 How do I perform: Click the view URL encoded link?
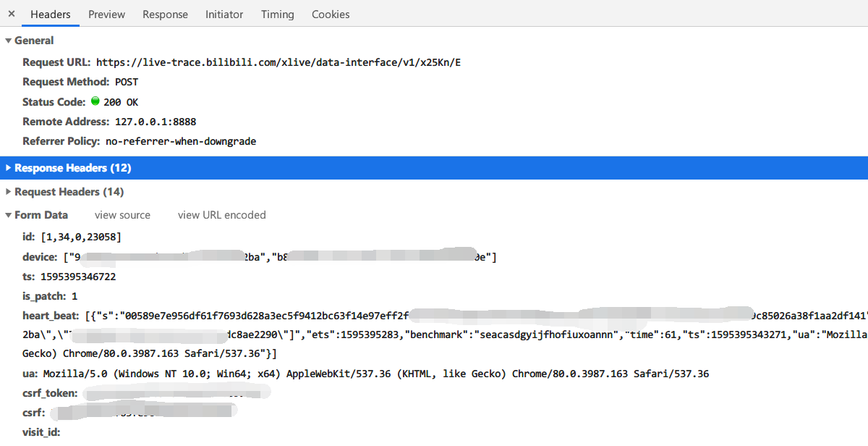222,215
